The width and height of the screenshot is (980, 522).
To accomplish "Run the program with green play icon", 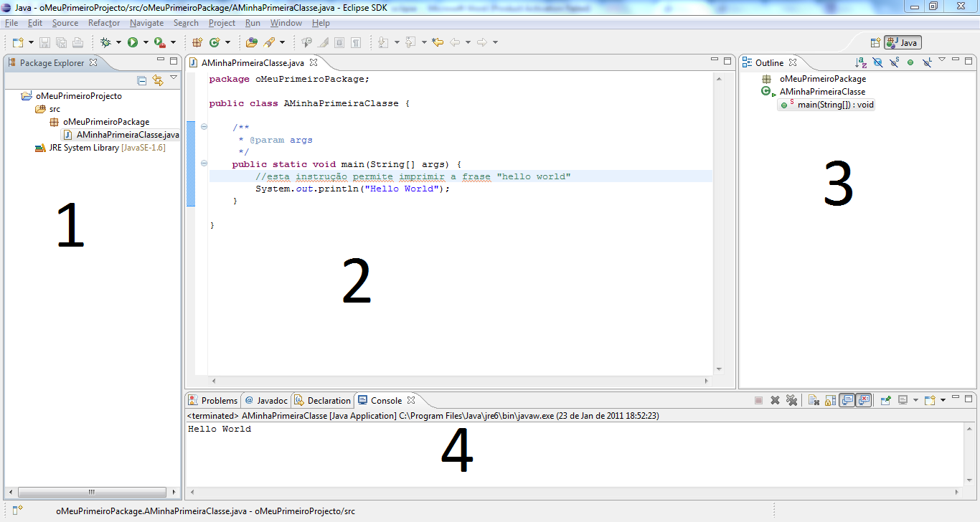I will (133, 42).
